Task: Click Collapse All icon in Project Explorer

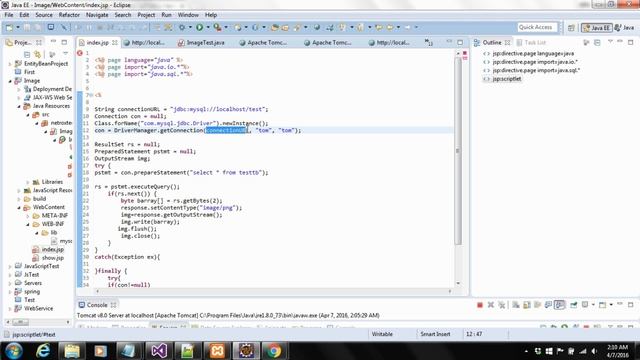Action: pyautogui.click(x=27, y=54)
